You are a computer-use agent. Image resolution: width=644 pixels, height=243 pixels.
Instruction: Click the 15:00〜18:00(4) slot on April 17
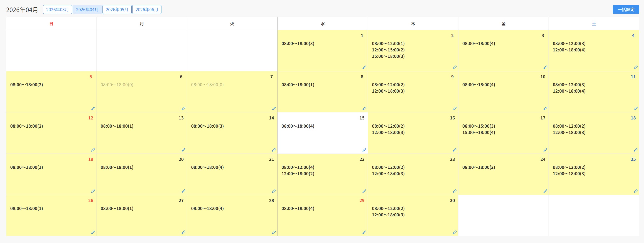click(478, 133)
